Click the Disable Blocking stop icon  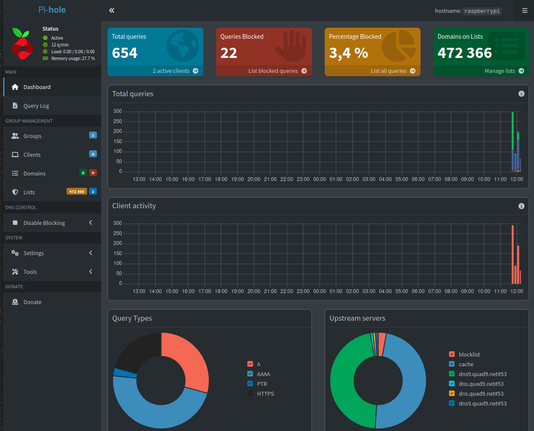[15, 223]
